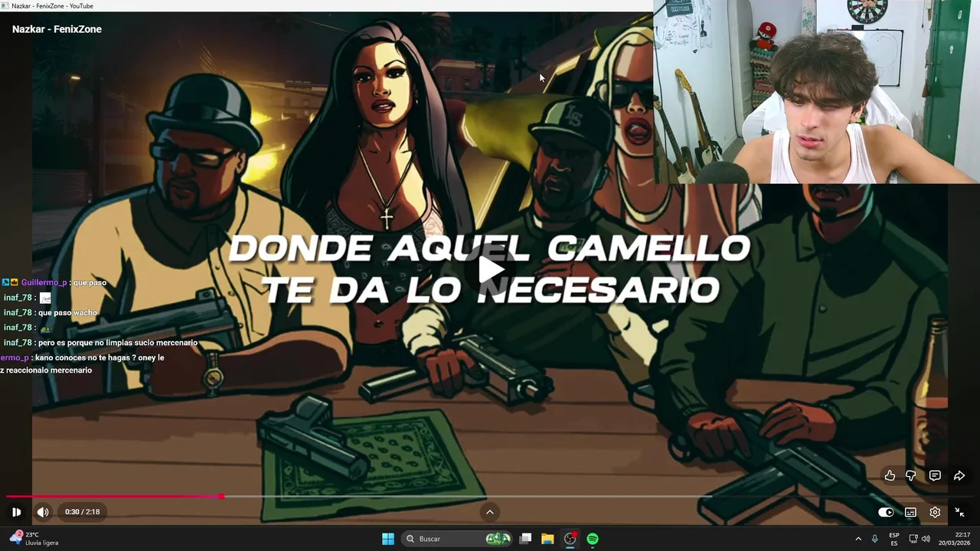Click the pause button in the player bar
Screen dimensions: 980x551
[16, 512]
